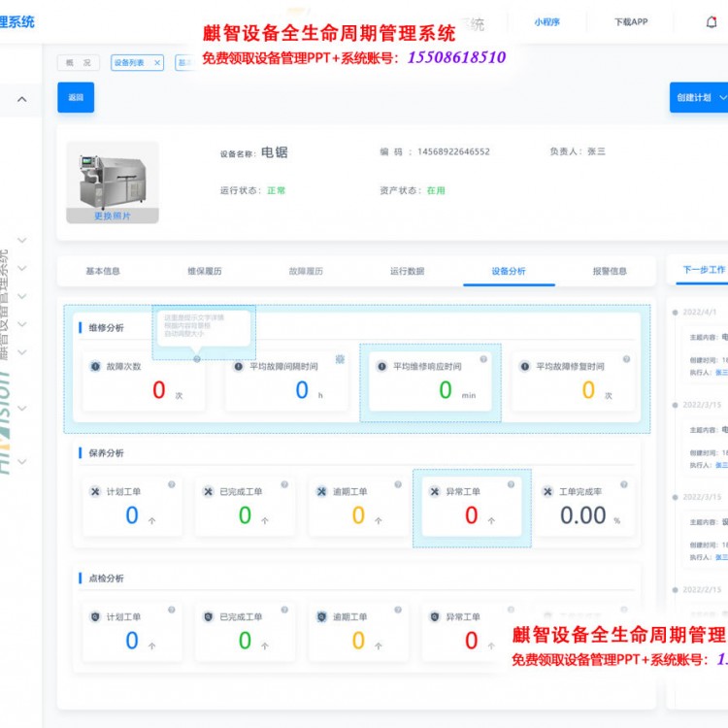This screenshot has width=728, height=728.
Task: Open the 创建计划 dropdown button
Action: pos(698,97)
